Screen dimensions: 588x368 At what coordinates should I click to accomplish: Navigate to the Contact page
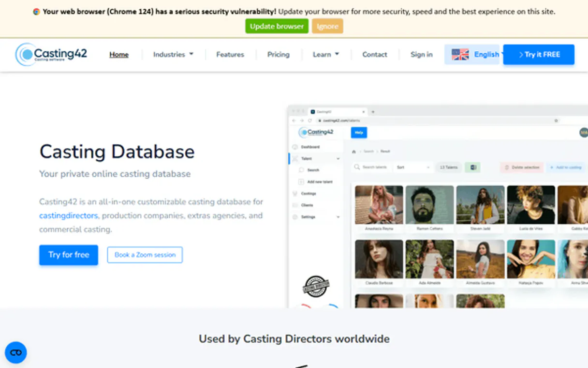click(x=375, y=54)
